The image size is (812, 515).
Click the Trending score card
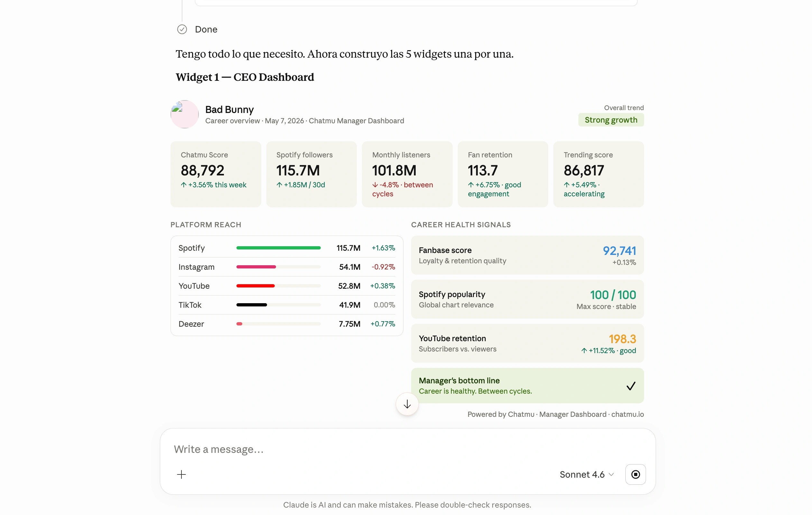click(x=598, y=174)
